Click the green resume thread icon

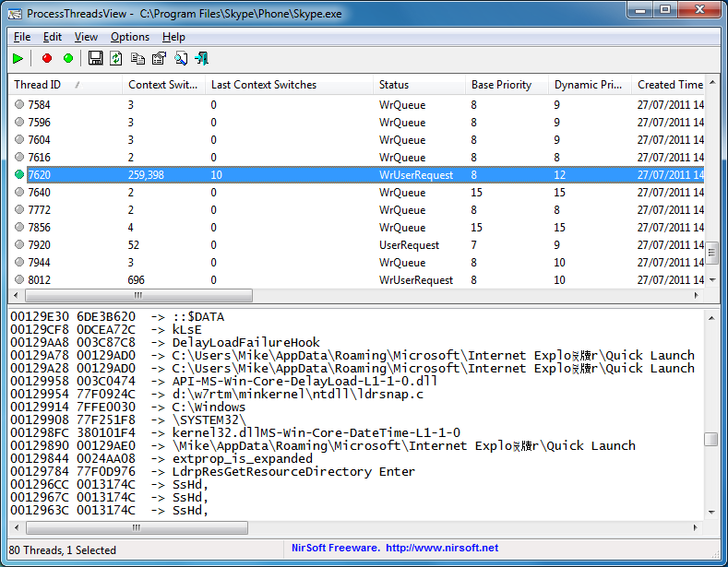pos(68,58)
